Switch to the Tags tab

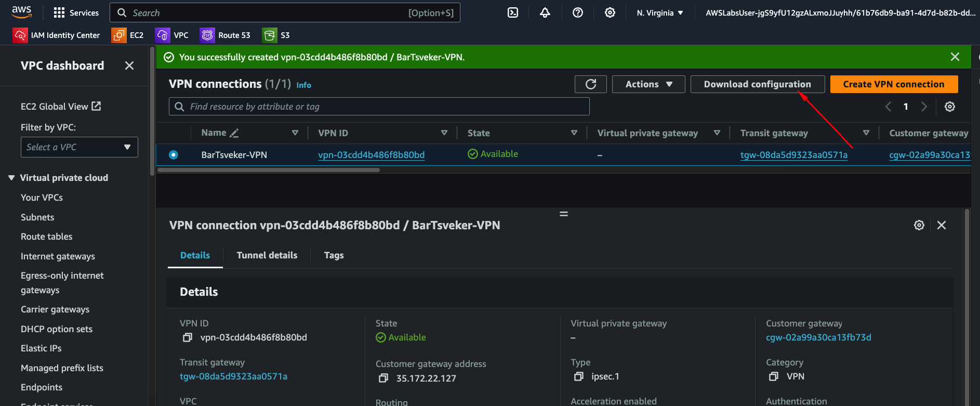[334, 255]
